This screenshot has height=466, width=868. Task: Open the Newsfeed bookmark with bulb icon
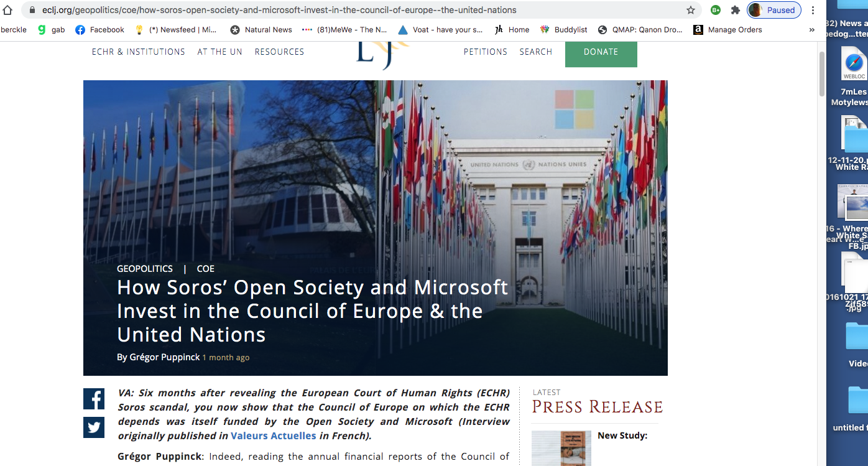[x=175, y=29]
